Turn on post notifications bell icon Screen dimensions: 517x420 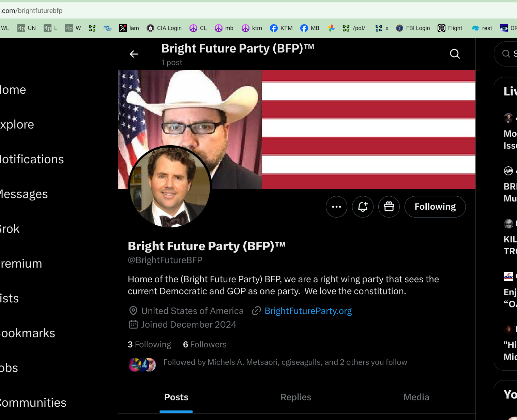[x=363, y=207]
